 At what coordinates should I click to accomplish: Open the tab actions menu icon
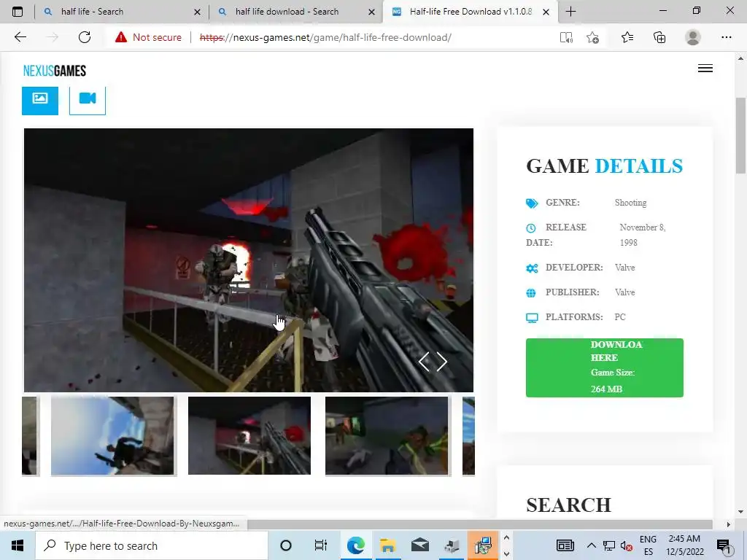coord(18,12)
